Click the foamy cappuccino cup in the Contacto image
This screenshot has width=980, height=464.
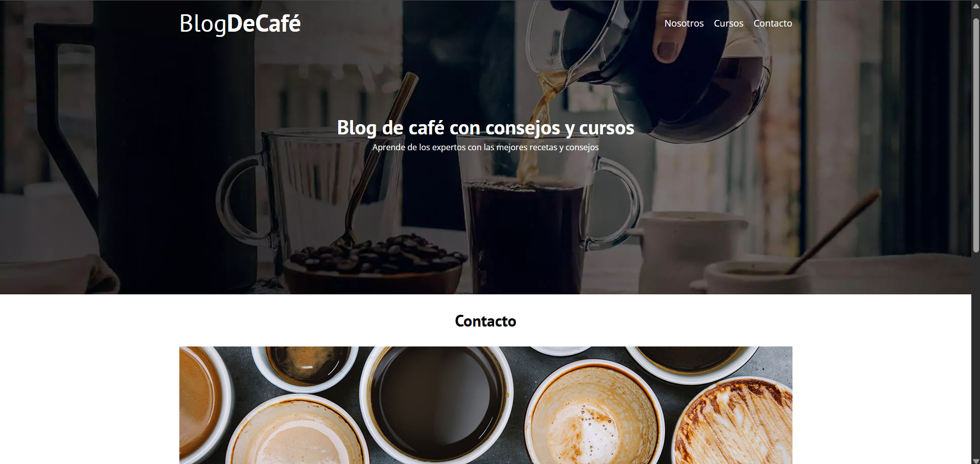click(594, 415)
